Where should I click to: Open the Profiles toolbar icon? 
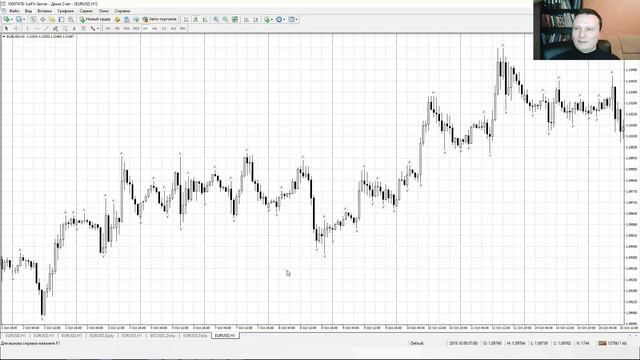tap(19, 19)
